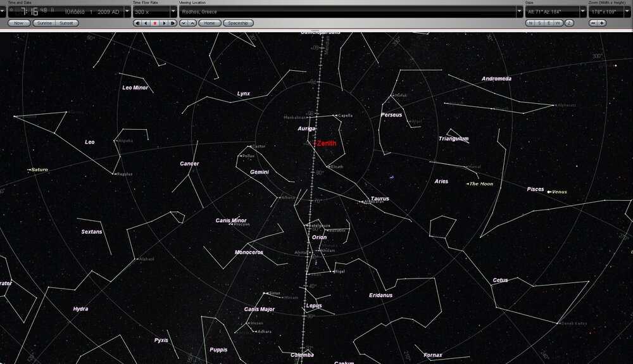
Task: Expand the Time Flow Rate dropdown
Action: pos(173,11)
